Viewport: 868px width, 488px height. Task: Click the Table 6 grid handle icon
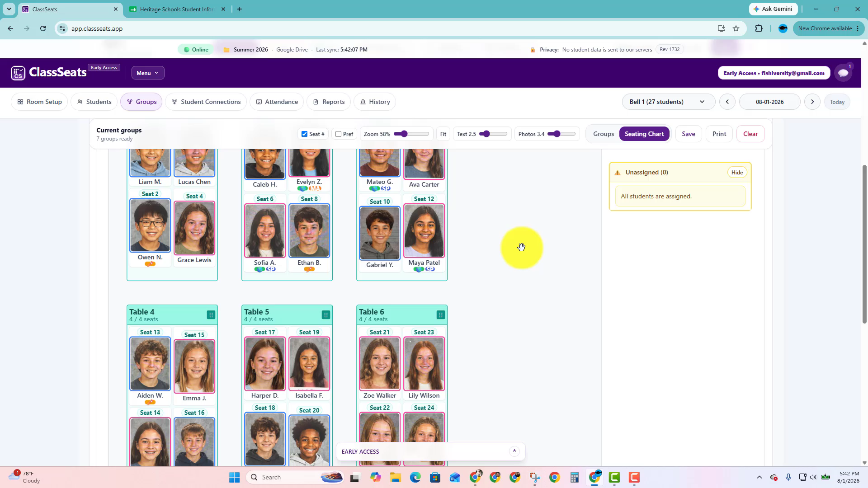pos(441,315)
